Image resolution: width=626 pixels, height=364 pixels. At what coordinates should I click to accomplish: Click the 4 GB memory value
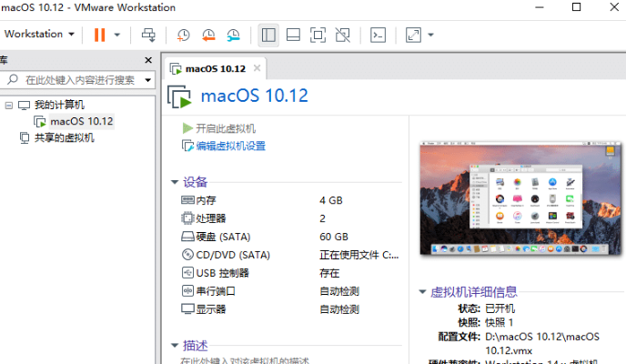[331, 200]
